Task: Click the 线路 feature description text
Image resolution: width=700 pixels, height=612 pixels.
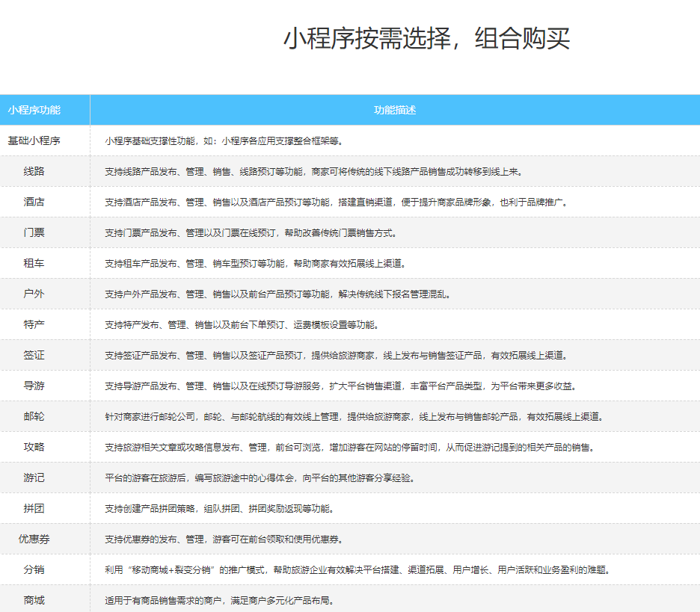Action: coord(314,170)
